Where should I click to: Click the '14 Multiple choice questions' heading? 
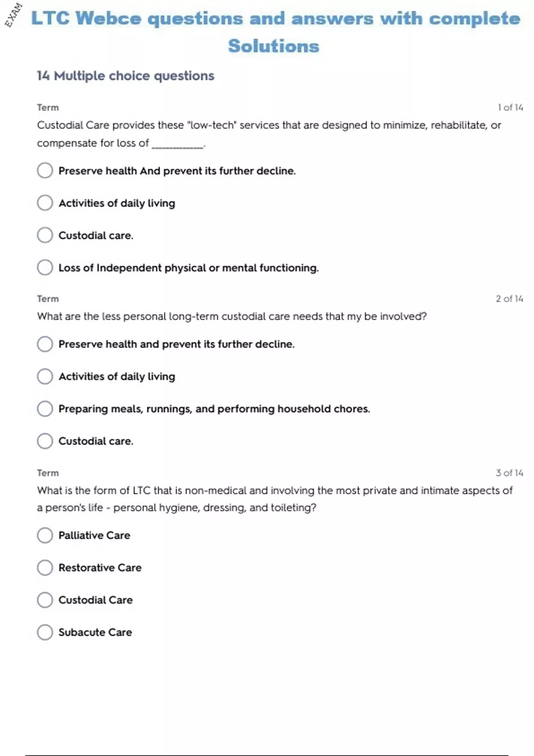coord(125,76)
